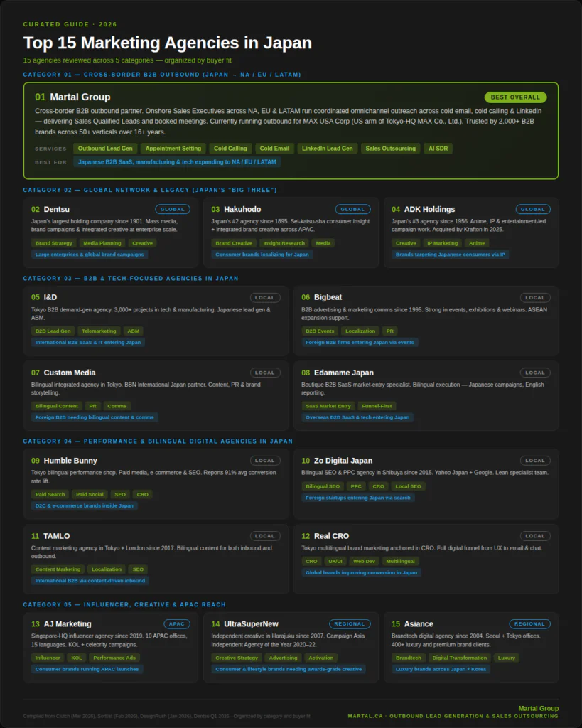The height and width of the screenshot is (728, 582).
Task: Click the BEST OVERALL badge on Martal Group
Action: pos(515,97)
